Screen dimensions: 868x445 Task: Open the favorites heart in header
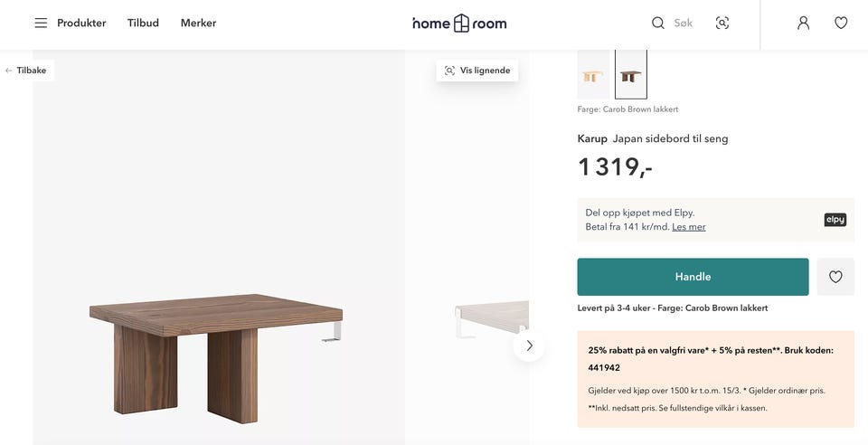click(x=841, y=23)
